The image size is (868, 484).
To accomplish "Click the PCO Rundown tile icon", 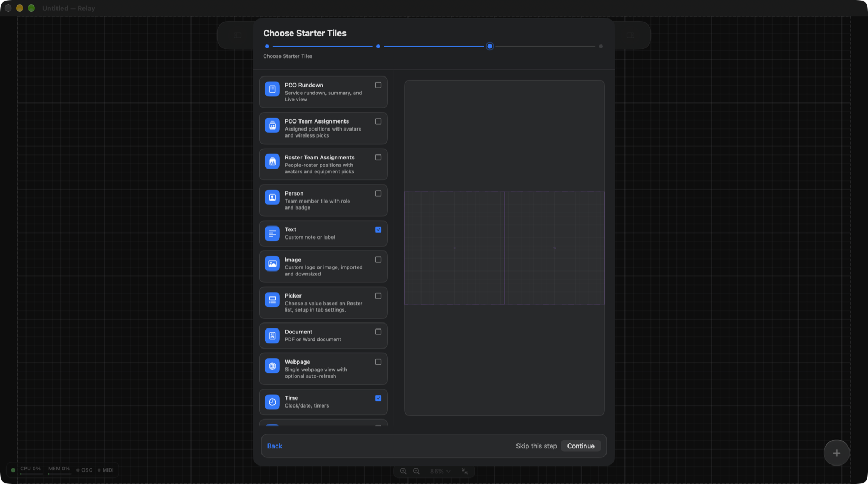I will pos(272,89).
